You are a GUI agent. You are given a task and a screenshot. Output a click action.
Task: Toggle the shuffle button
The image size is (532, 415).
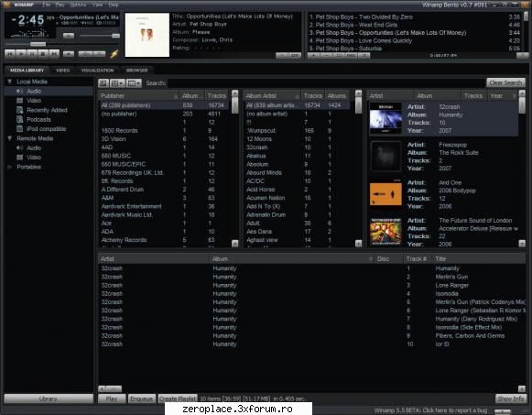click(85, 54)
